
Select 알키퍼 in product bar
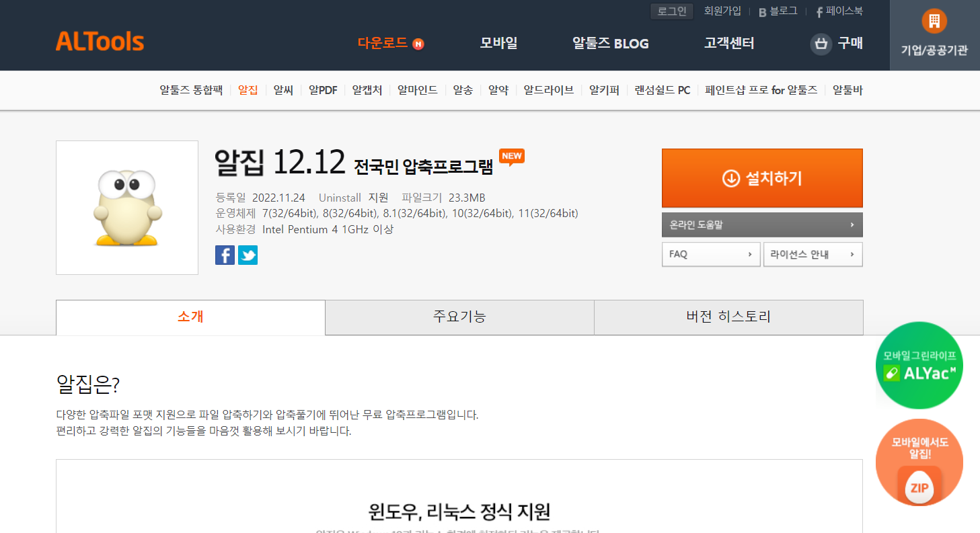click(x=604, y=90)
